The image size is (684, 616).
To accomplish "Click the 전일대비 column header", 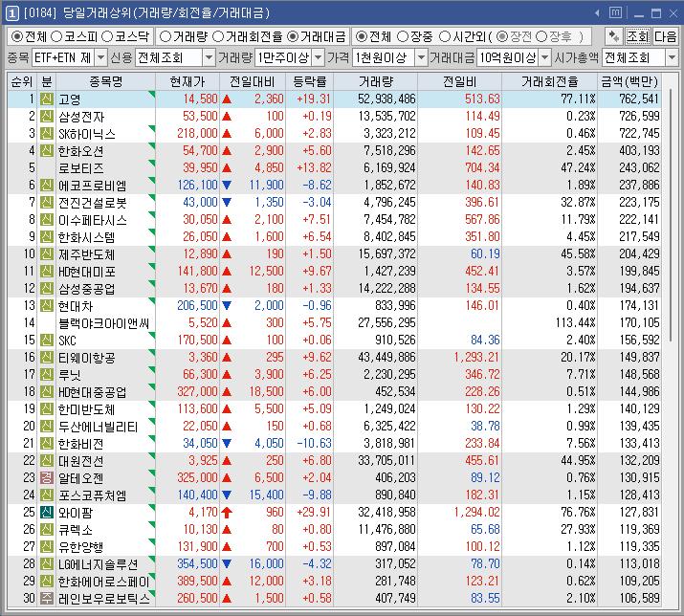I will (x=253, y=81).
